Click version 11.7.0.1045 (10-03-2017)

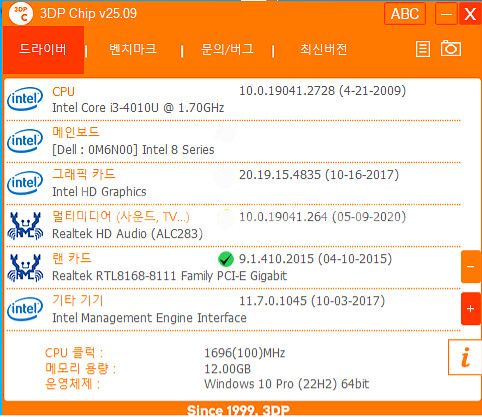pyautogui.click(x=312, y=301)
